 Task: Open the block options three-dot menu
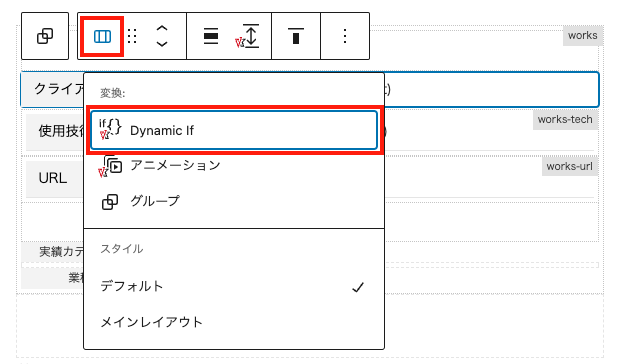pos(345,36)
